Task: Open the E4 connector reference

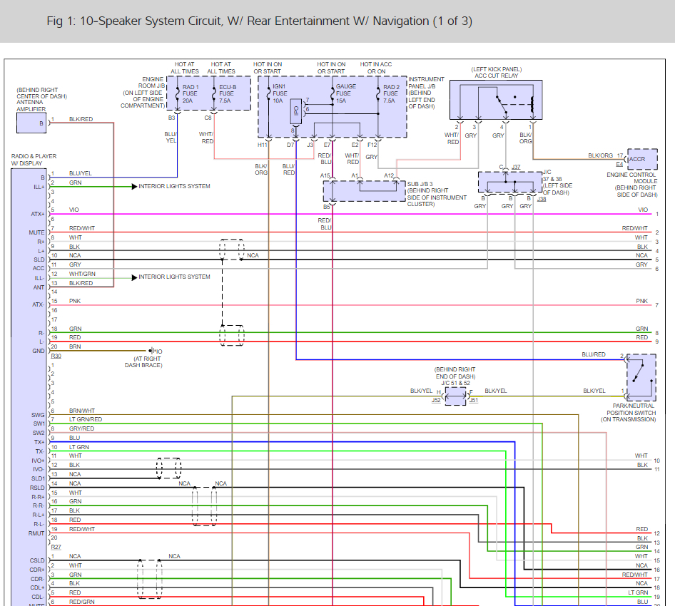Action: [x=619, y=165]
